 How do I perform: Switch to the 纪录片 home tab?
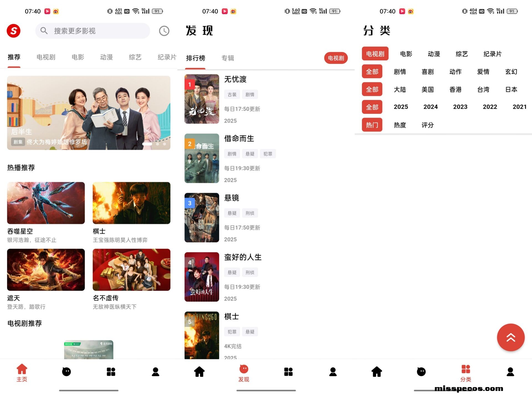tap(167, 57)
